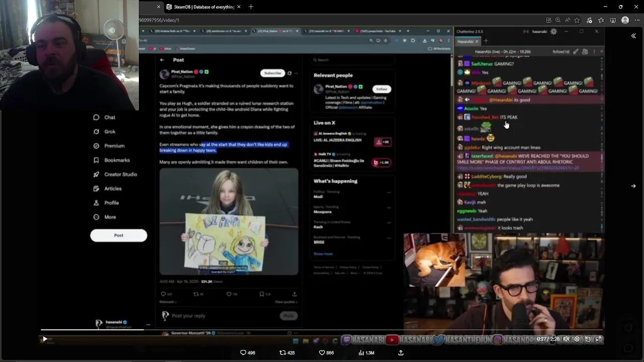Open account options three-dot menu

pos(148,324)
